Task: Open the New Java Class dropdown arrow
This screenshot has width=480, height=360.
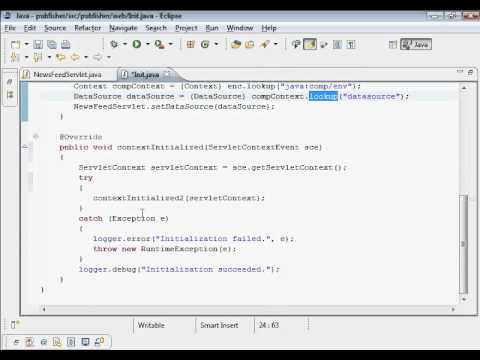Action: click(216, 44)
